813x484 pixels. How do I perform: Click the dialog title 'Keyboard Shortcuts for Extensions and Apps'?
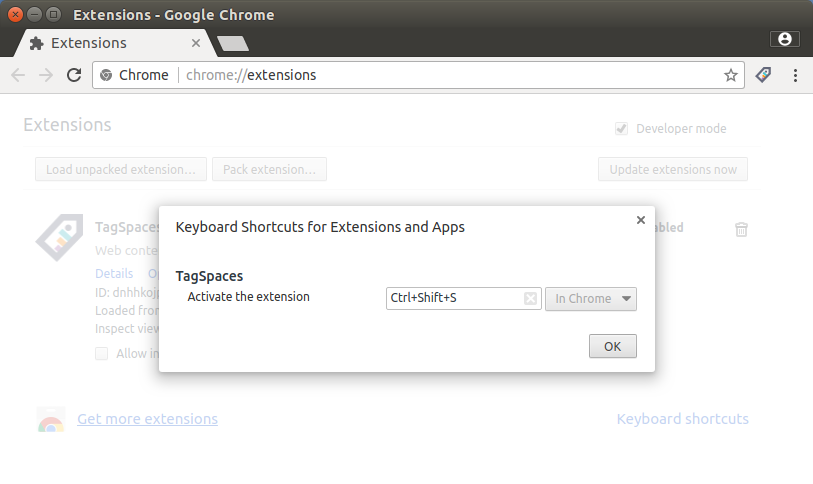pos(320,227)
